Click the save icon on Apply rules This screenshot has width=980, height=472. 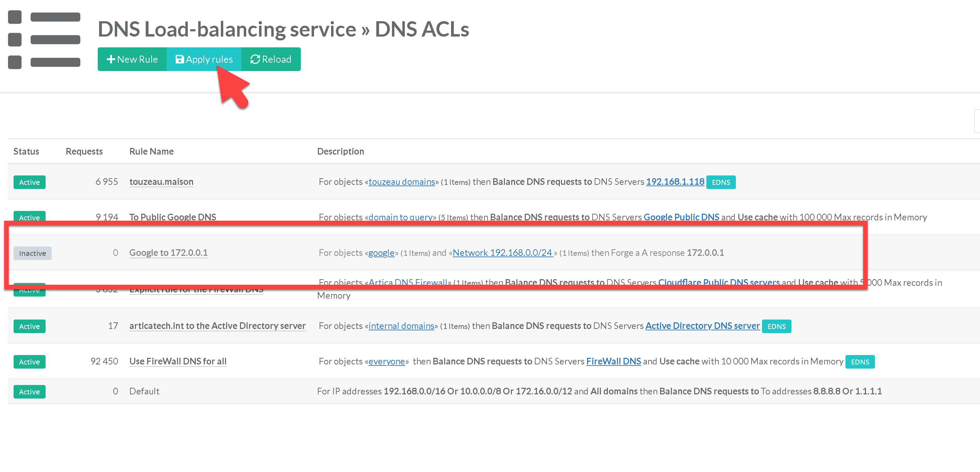click(x=179, y=60)
